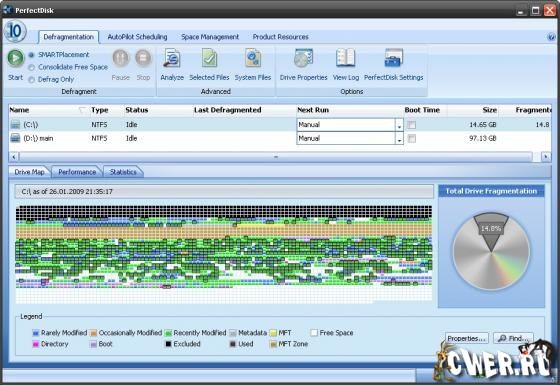Click the Directory legend swatch

click(x=36, y=344)
